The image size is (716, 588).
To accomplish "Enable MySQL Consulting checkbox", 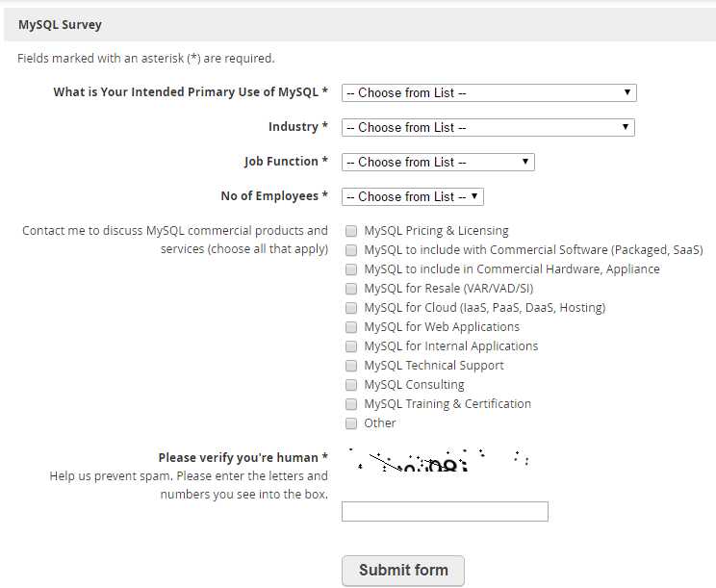I will pyautogui.click(x=351, y=385).
